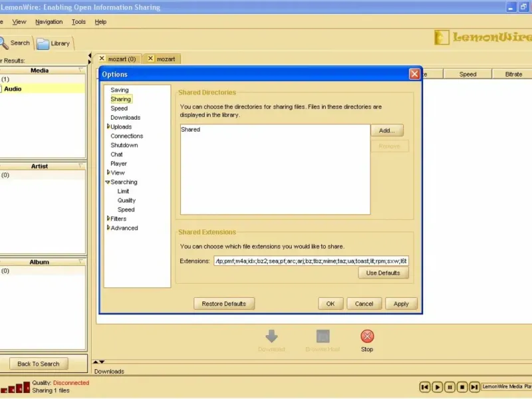Click Back To Search button
The width and height of the screenshot is (532, 399).
click(39, 364)
